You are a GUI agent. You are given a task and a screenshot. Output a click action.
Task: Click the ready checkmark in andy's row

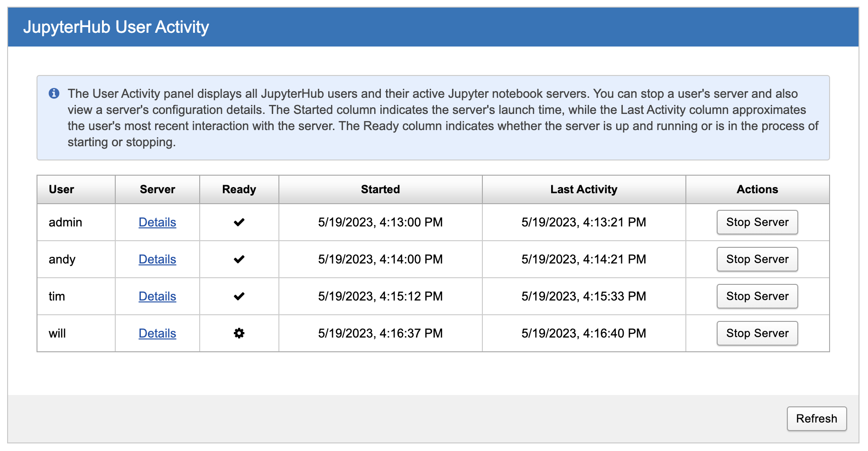[239, 259]
